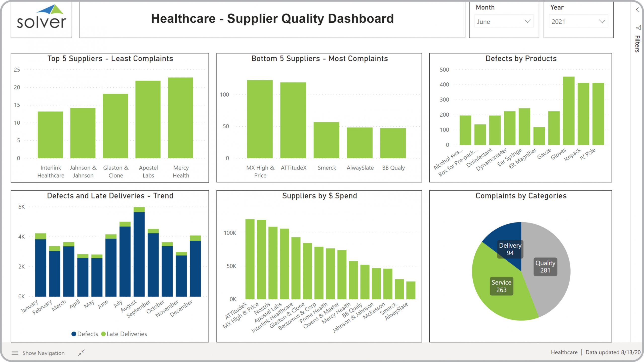Toggle the Defects series in the legend
The image size is (644, 362).
pos(88,334)
